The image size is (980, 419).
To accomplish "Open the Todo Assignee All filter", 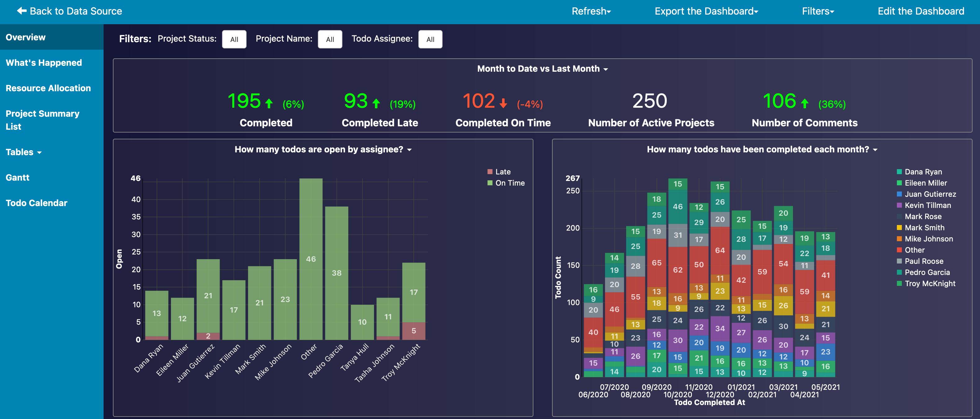I will (x=430, y=39).
